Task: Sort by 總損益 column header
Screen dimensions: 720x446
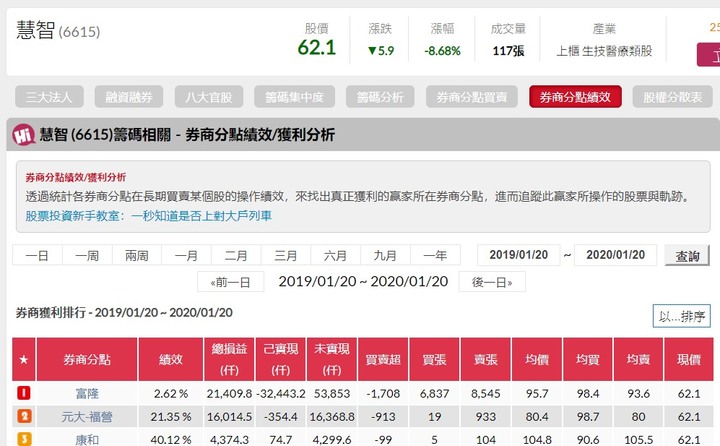Action: (229, 360)
